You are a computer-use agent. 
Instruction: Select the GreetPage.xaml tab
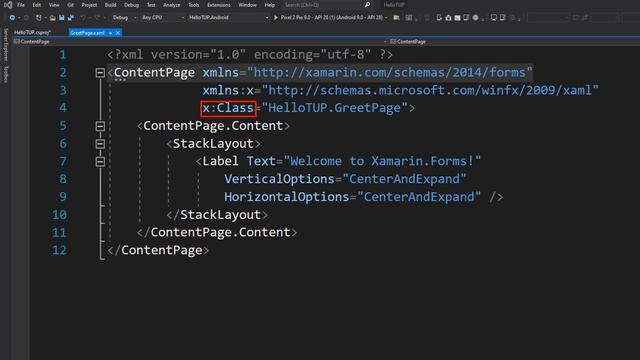87,33
